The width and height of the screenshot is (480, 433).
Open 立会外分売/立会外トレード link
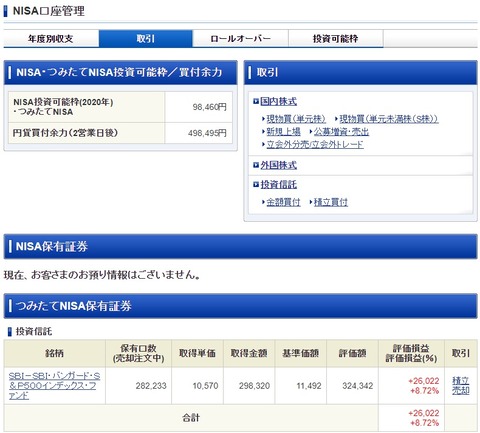pyautogui.click(x=315, y=145)
